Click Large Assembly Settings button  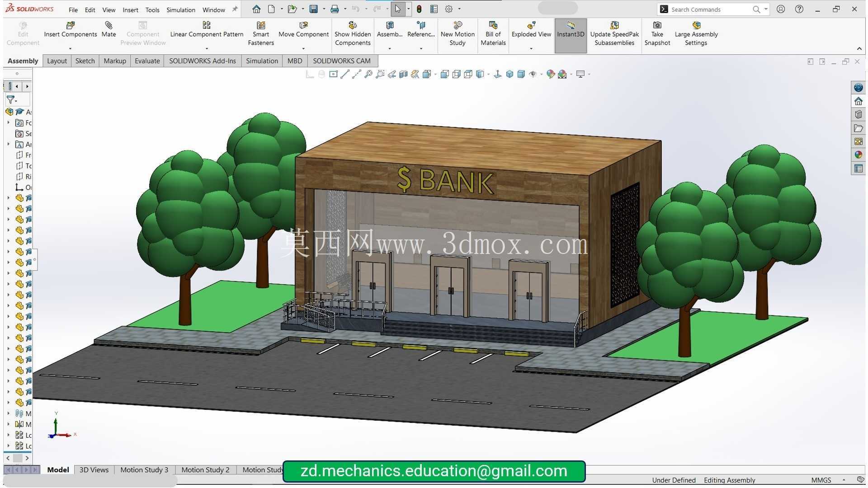696,33
